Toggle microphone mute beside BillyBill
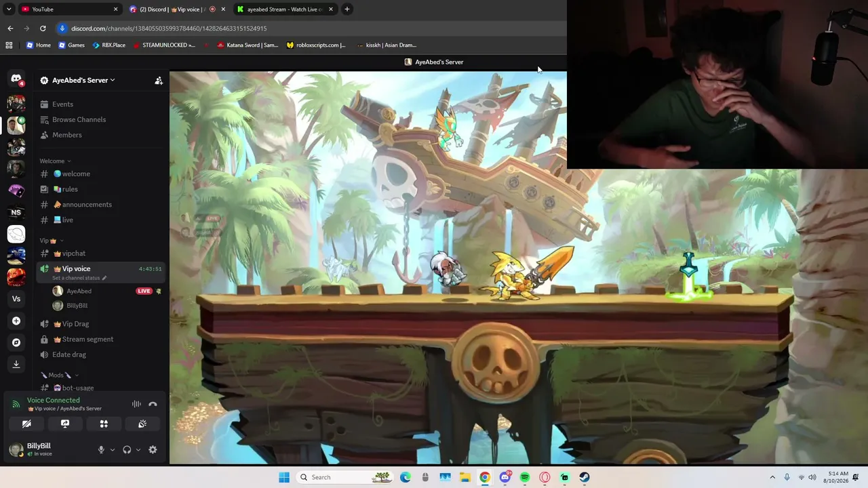868x488 pixels. pos(101,449)
